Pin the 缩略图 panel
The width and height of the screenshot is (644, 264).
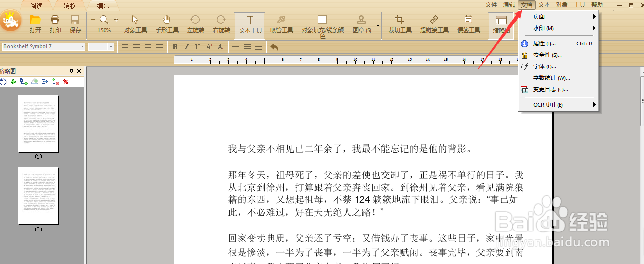pos(72,71)
